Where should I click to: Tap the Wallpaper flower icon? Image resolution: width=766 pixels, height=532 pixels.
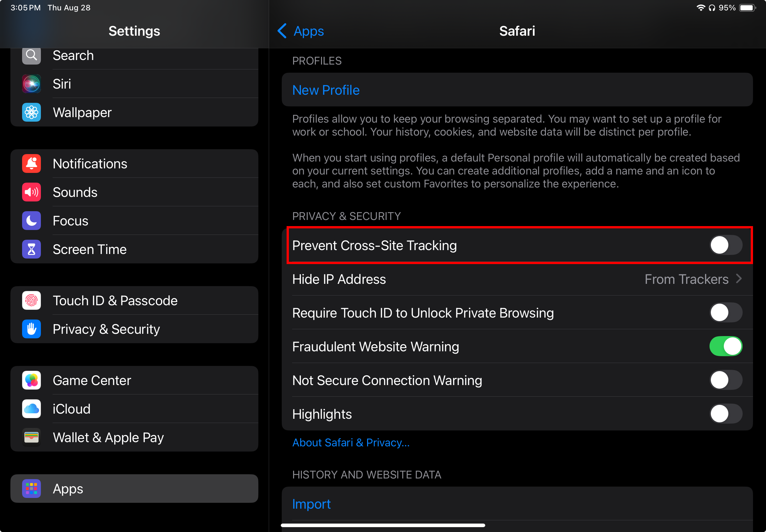coord(31,112)
